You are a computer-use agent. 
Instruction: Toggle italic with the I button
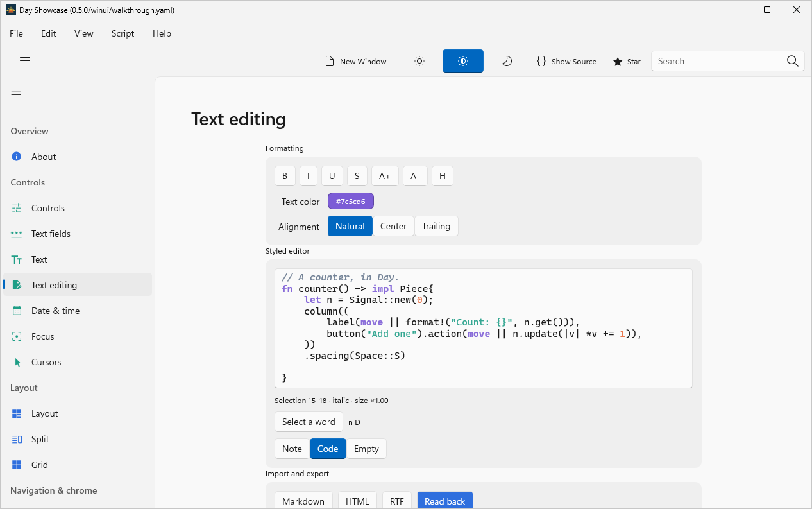309,176
